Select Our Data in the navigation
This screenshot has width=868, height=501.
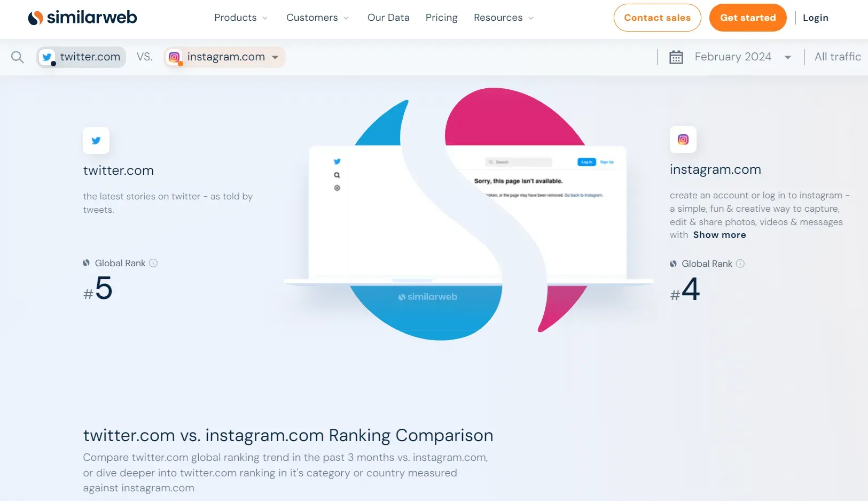tap(388, 18)
